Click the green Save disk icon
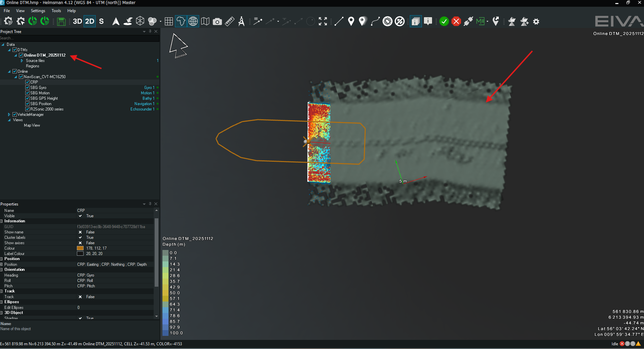644x349 pixels. (x=61, y=22)
